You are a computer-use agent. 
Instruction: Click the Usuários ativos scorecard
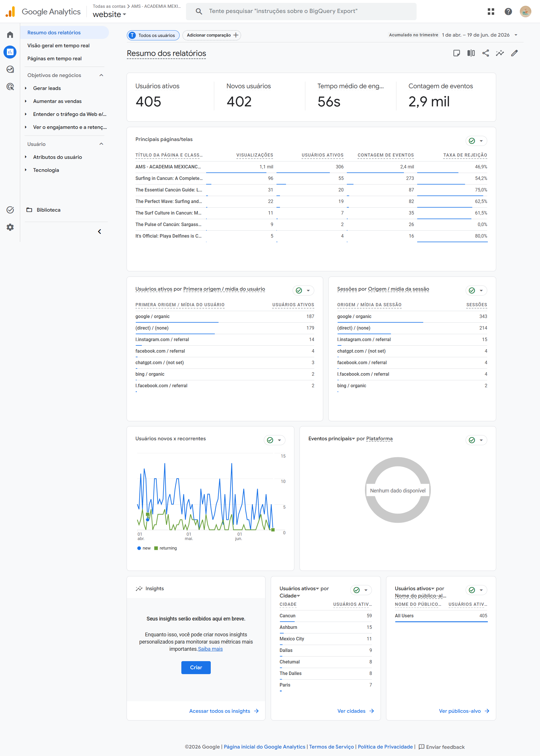170,96
